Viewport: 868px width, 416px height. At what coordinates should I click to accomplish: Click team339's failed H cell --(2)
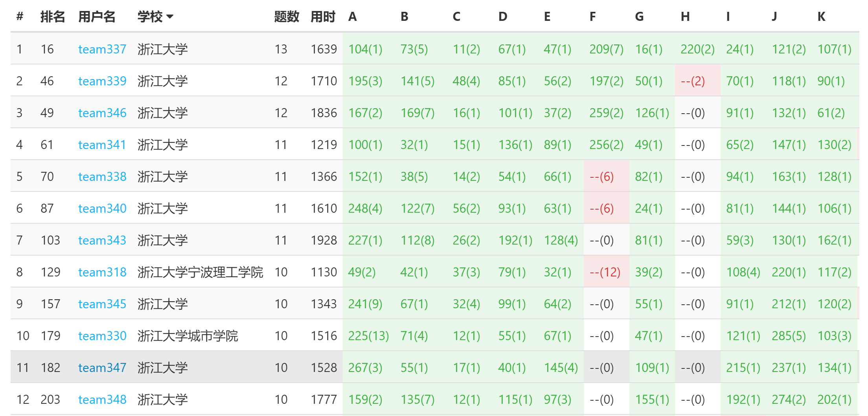click(x=693, y=81)
